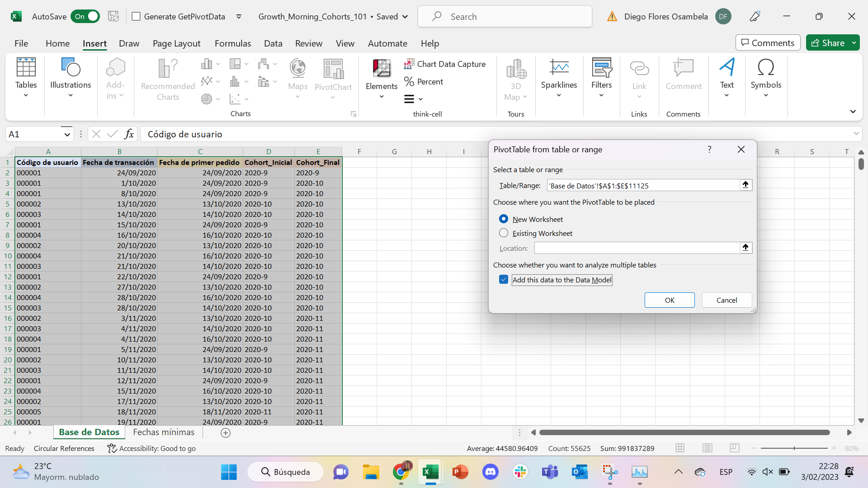Uncheck Add this data to the Data Model
The width and height of the screenshot is (868, 488).
point(503,279)
